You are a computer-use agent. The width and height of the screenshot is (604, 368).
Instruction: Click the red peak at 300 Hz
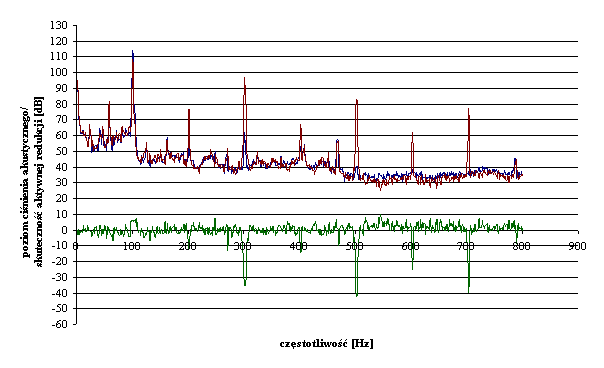(x=244, y=79)
